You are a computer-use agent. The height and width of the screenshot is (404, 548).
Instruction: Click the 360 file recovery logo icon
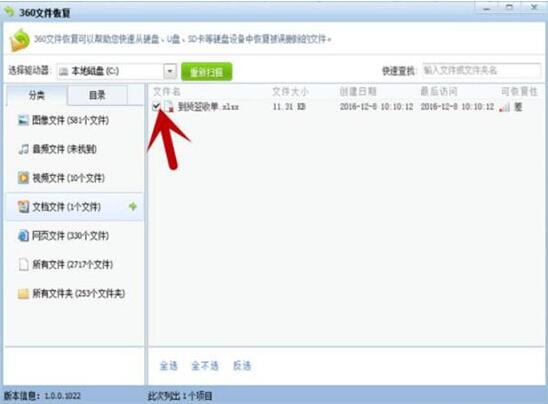20,40
